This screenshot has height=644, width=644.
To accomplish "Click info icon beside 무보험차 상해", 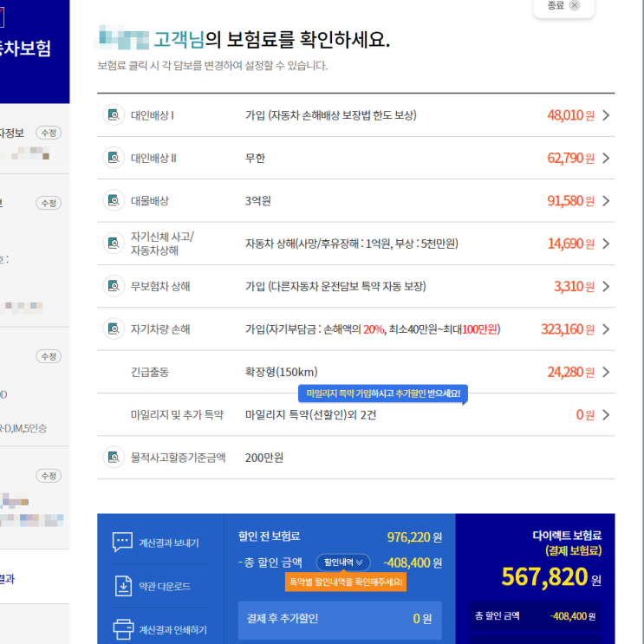I will [114, 286].
